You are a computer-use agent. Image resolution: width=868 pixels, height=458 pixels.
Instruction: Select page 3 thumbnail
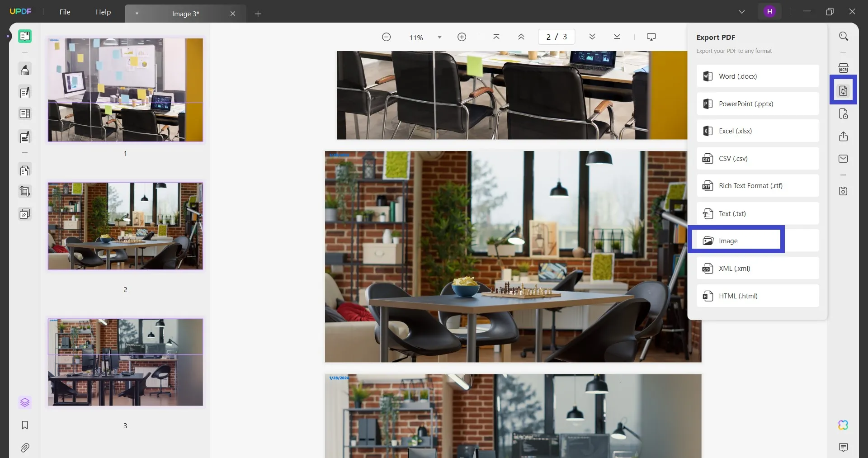point(125,362)
